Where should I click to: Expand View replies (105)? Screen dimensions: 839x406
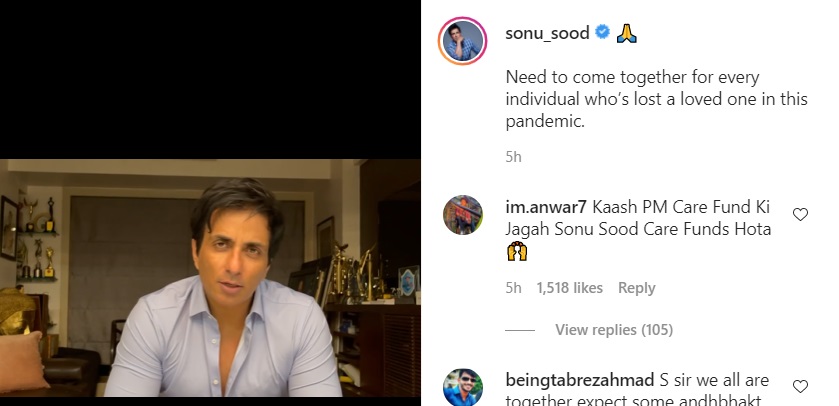tap(613, 330)
